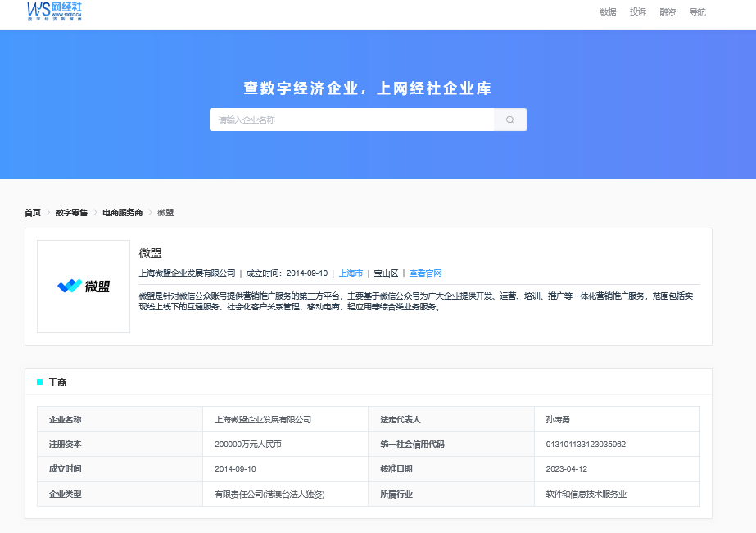Open the 融资 nav menu

668,12
